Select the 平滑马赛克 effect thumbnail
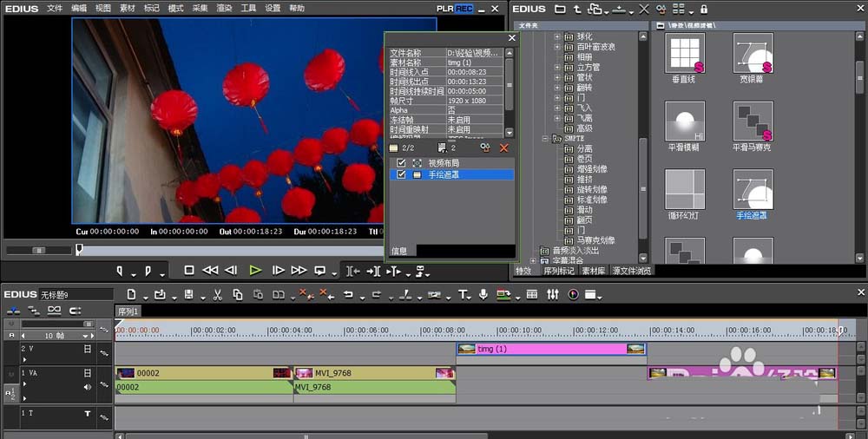 [x=752, y=126]
